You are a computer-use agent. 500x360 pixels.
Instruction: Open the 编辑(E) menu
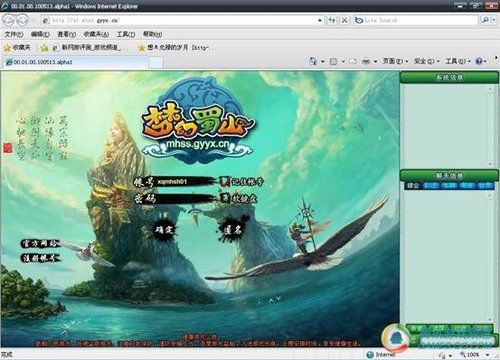click(40, 34)
